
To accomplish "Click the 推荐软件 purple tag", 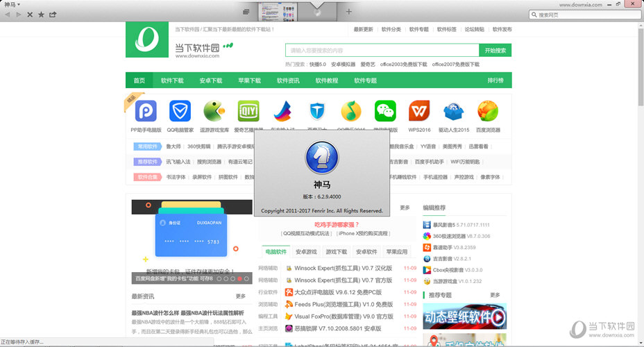I will pyautogui.click(x=147, y=162).
